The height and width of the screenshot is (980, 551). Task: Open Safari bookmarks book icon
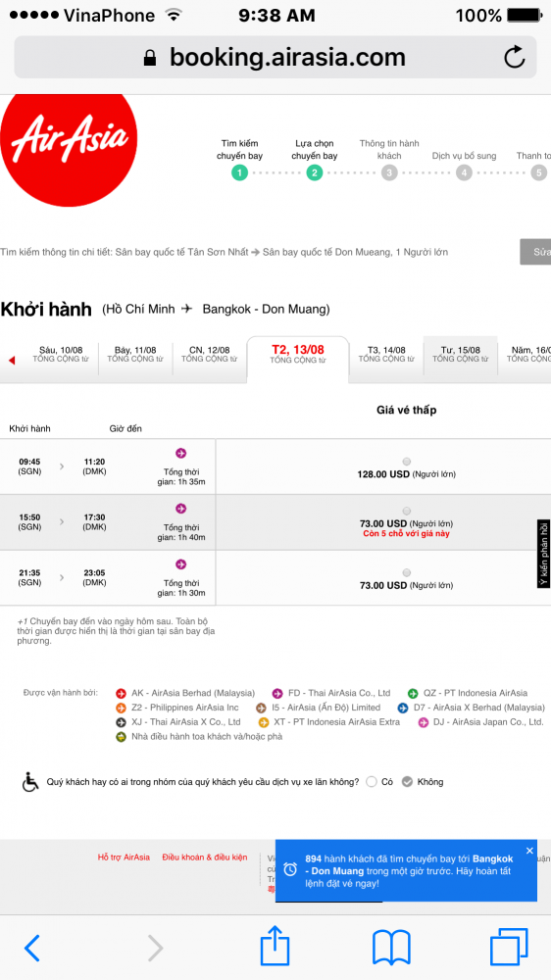pyautogui.click(x=391, y=948)
